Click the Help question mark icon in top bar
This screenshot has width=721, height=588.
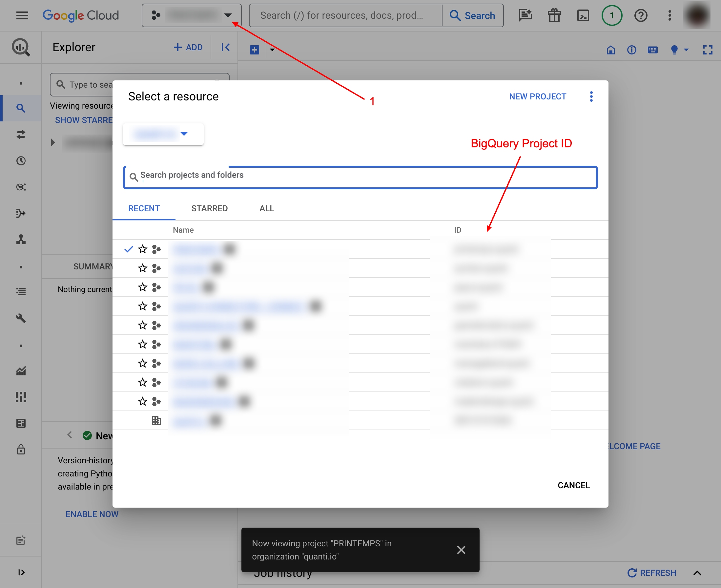(x=641, y=15)
